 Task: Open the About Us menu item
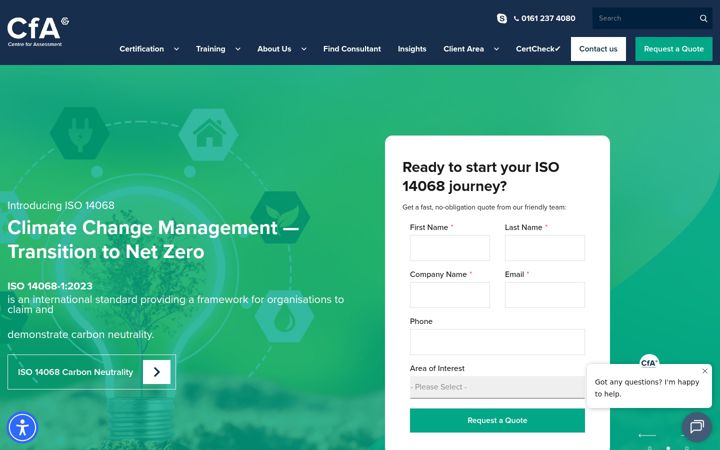(274, 49)
